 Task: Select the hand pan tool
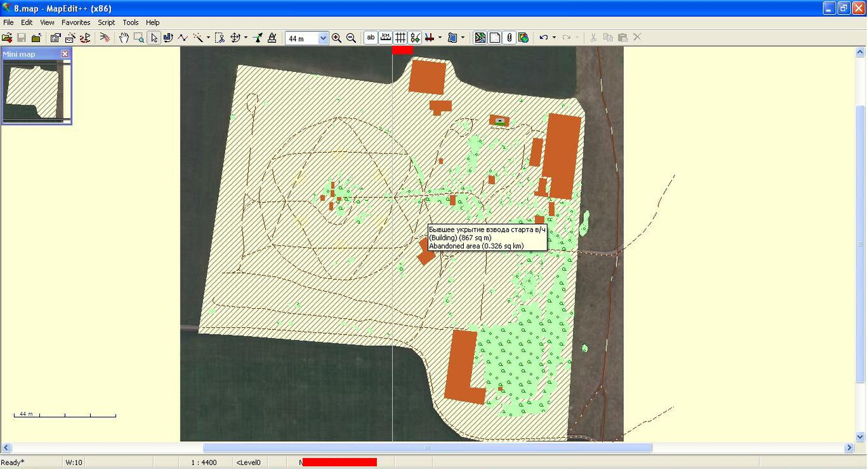click(124, 38)
